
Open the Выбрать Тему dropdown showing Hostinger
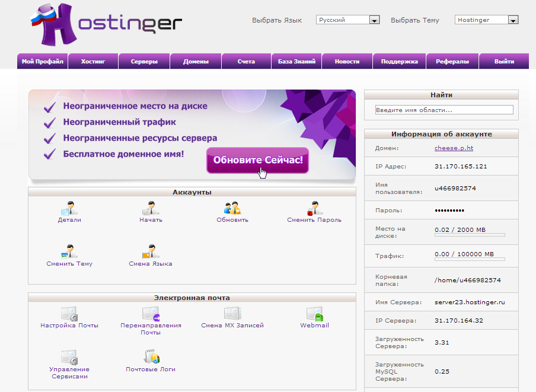click(486, 20)
